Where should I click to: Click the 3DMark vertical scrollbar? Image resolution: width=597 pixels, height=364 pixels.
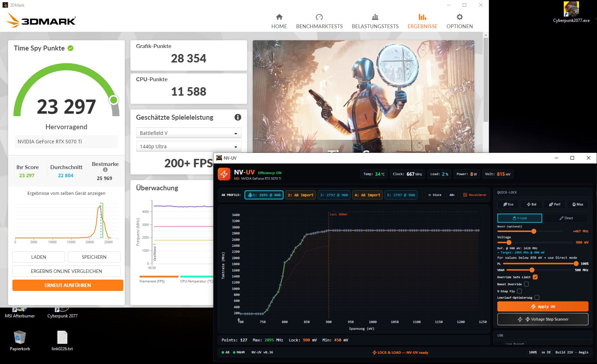(486, 79)
